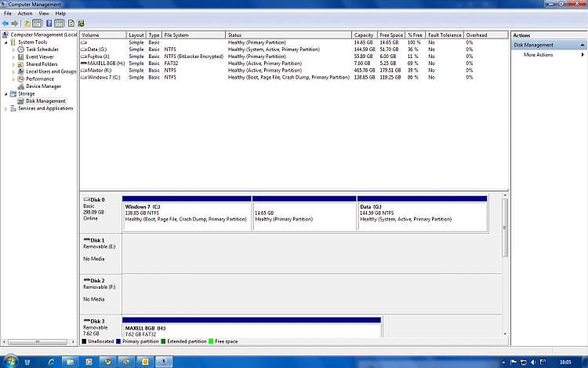Select the Event Viewer icon in the tree
588x368 pixels.
(21, 57)
